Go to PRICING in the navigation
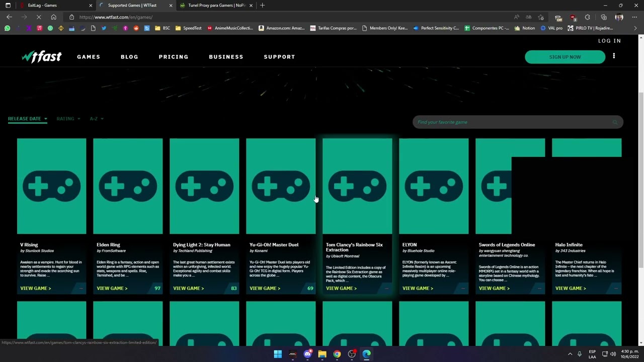The height and width of the screenshot is (362, 644). tap(174, 57)
